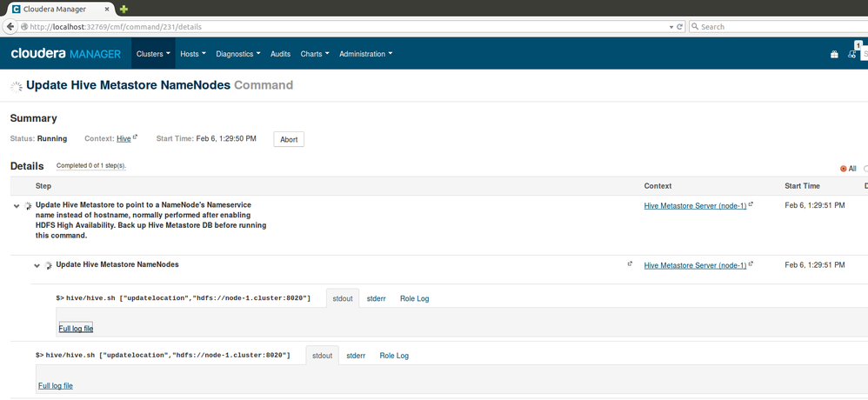Select the upper stderr tab
Screen dimensions: 868x400
[x=377, y=298]
